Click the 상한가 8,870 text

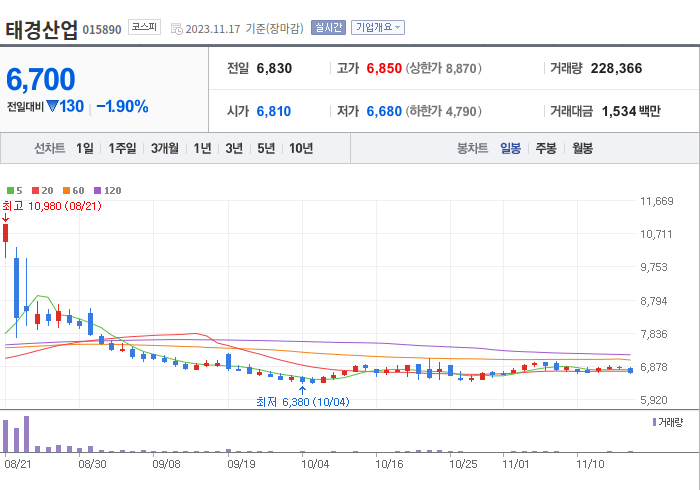coord(443,68)
